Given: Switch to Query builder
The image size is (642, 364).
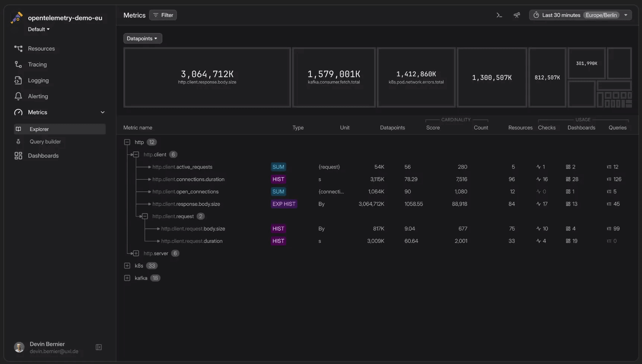Looking at the screenshot, I should click(45, 141).
